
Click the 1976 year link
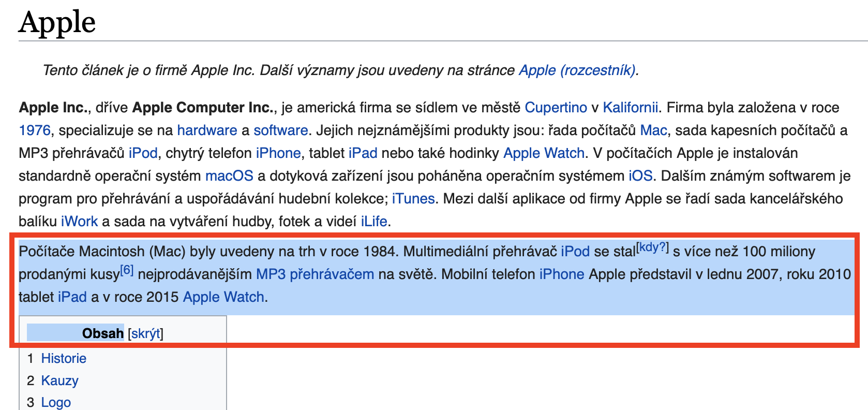tap(35, 130)
